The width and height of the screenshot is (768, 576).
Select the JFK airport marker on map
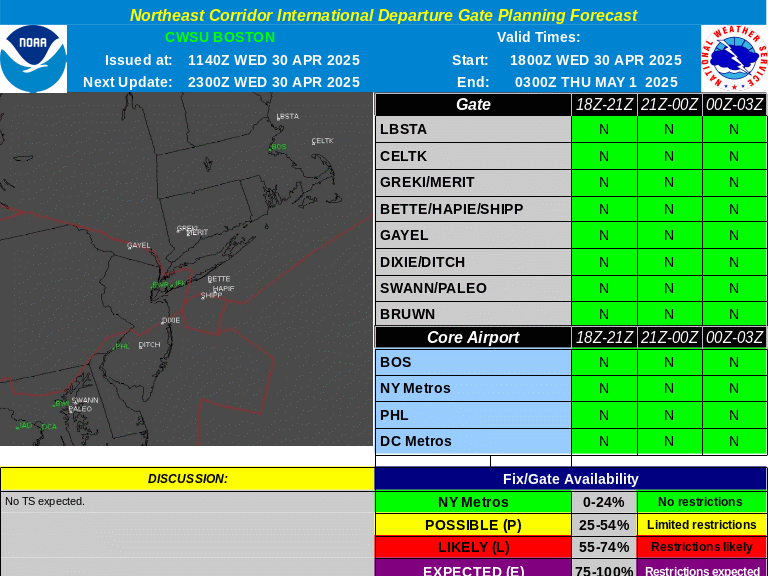179,284
